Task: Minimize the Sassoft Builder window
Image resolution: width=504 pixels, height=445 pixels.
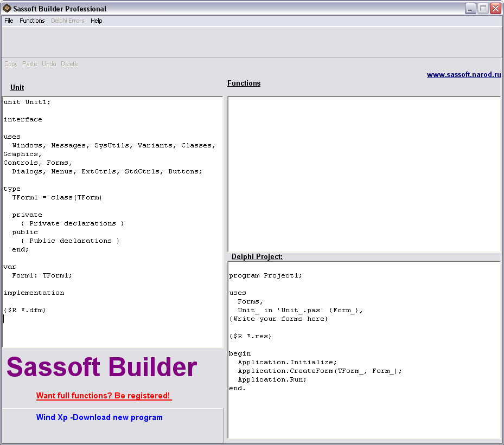Action: 470,9
